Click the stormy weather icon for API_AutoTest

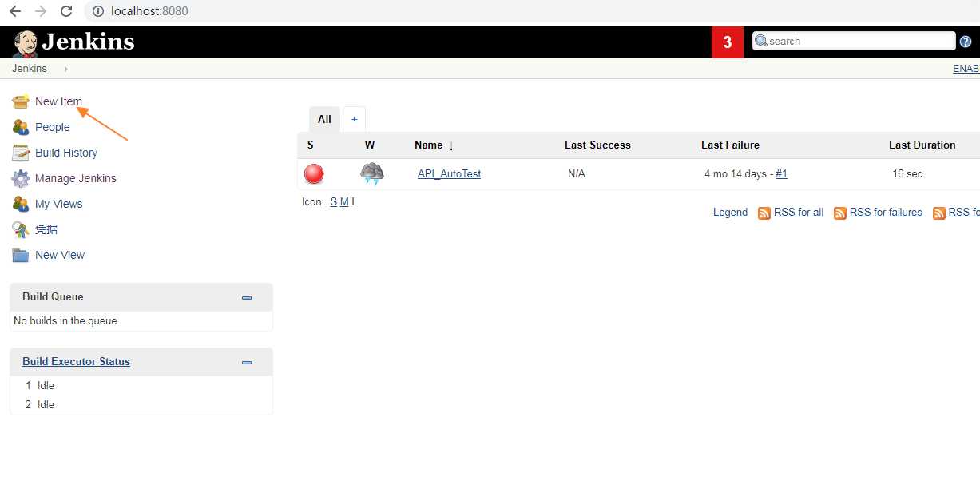pos(371,173)
